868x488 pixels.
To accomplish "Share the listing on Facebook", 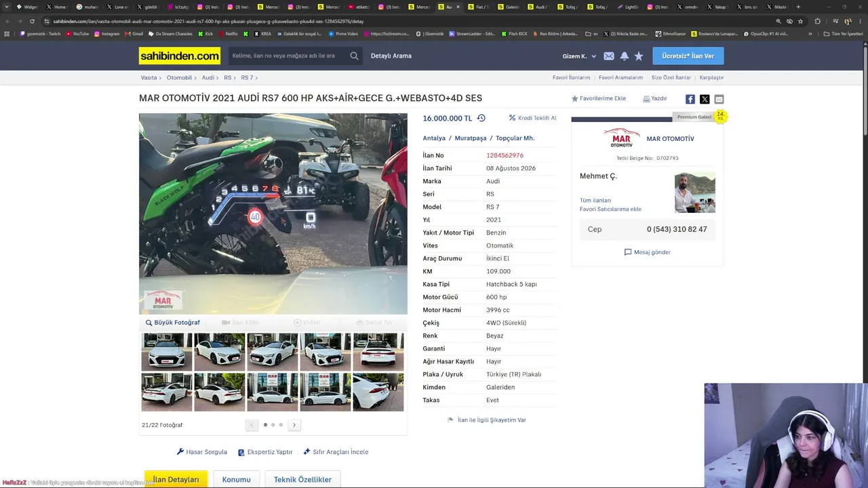I will 690,99.
